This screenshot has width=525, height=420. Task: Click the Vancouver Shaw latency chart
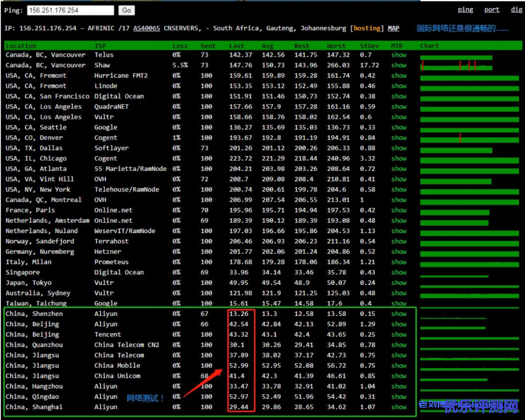pyautogui.click(x=456, y=66)
